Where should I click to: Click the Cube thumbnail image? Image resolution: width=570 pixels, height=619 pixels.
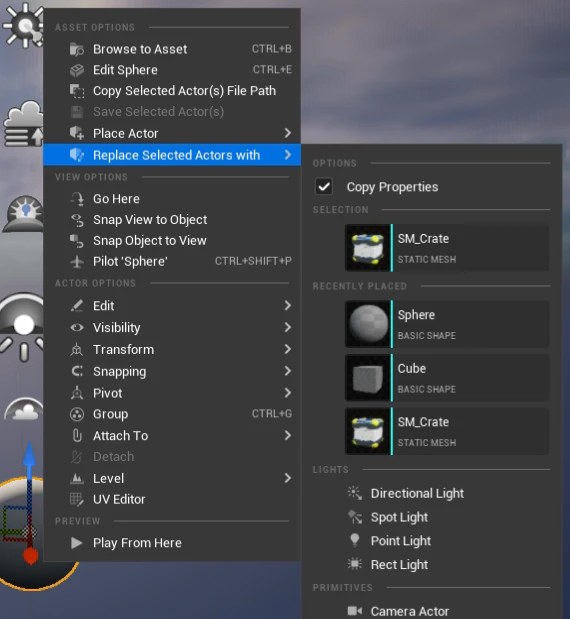point(368,378)
